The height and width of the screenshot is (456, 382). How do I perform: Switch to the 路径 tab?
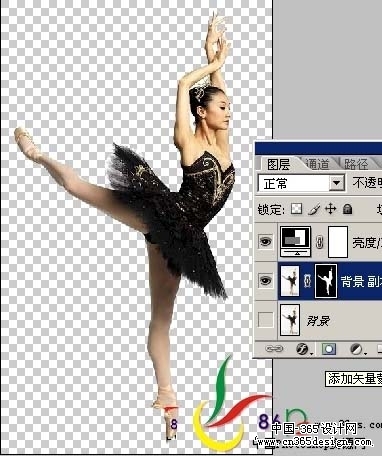tap(357, 164)
